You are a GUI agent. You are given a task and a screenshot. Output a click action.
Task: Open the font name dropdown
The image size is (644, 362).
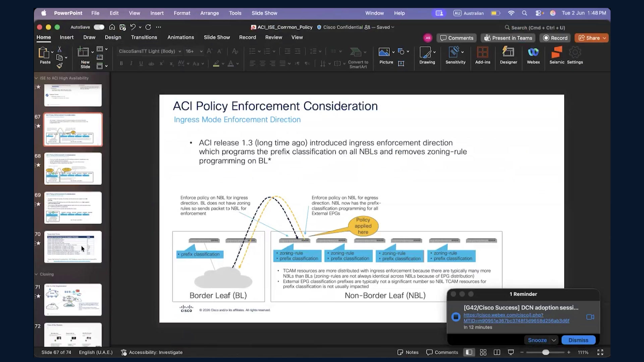tap(180, 51)
